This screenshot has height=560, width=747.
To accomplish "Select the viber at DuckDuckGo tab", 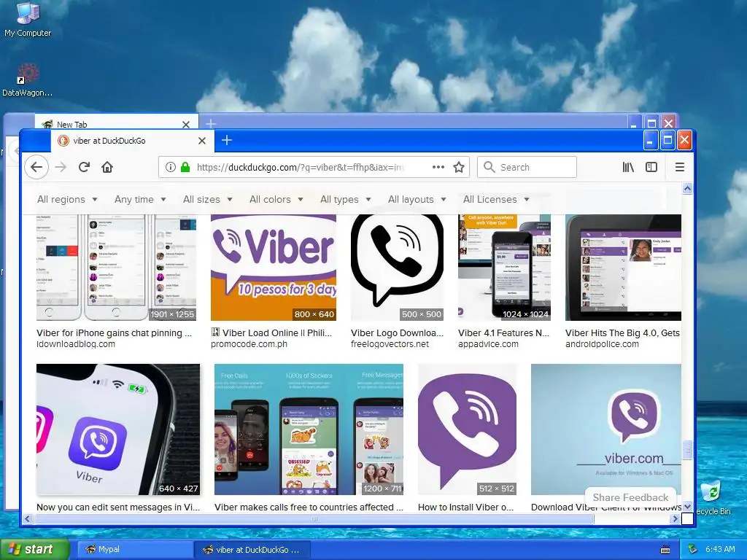I will [133, 141].
